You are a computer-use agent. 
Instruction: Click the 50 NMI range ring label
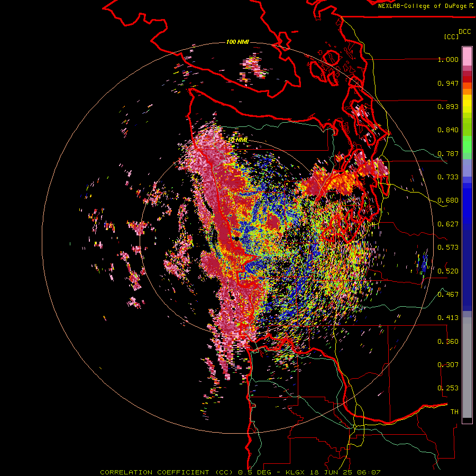[237, 140]
